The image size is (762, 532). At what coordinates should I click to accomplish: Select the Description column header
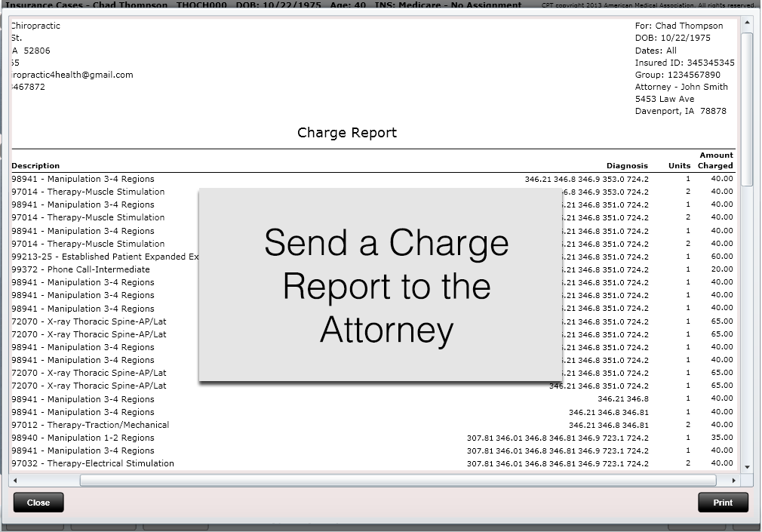click(35, 165)
